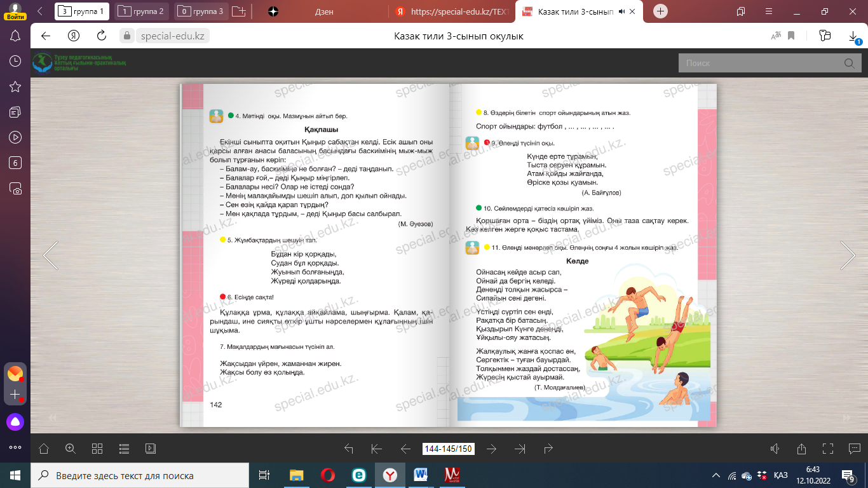Open the table of contents list

coord(124,449)
